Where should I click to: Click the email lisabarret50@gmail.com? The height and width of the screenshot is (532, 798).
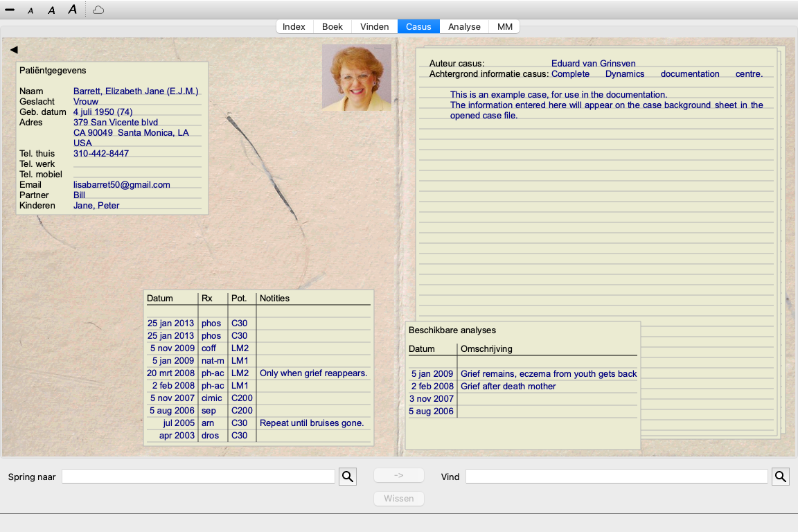click(122, 185)
